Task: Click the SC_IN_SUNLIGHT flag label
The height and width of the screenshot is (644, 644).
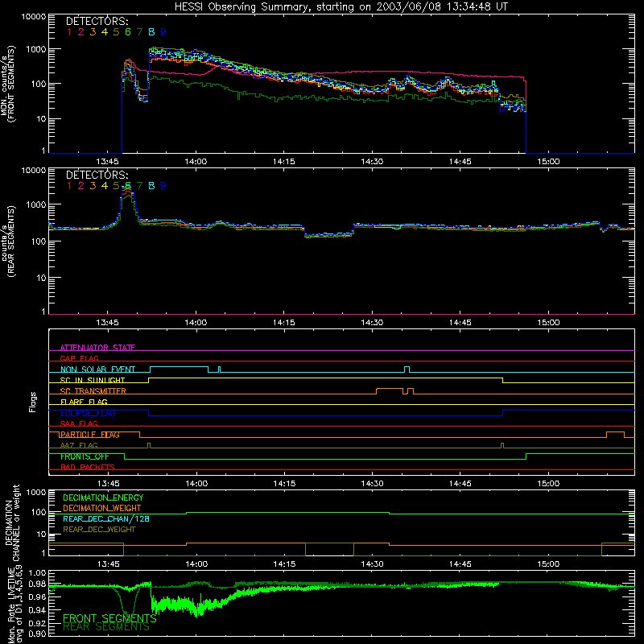Action: 93,380
